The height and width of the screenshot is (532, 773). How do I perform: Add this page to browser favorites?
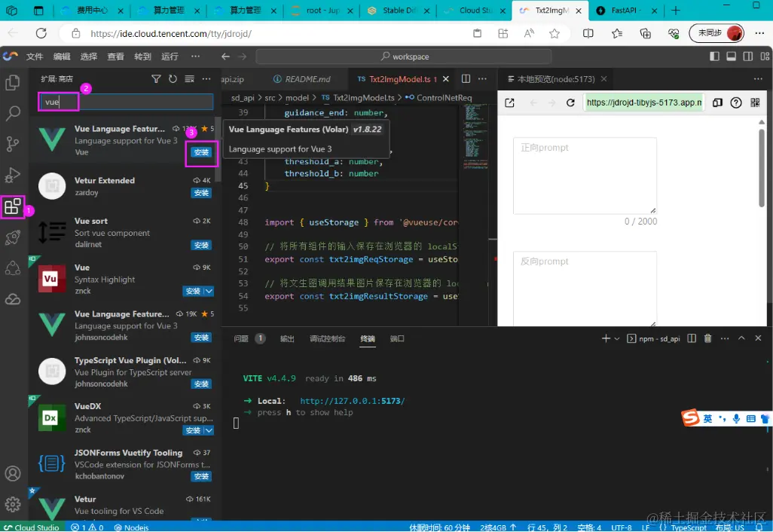point(555,33)
